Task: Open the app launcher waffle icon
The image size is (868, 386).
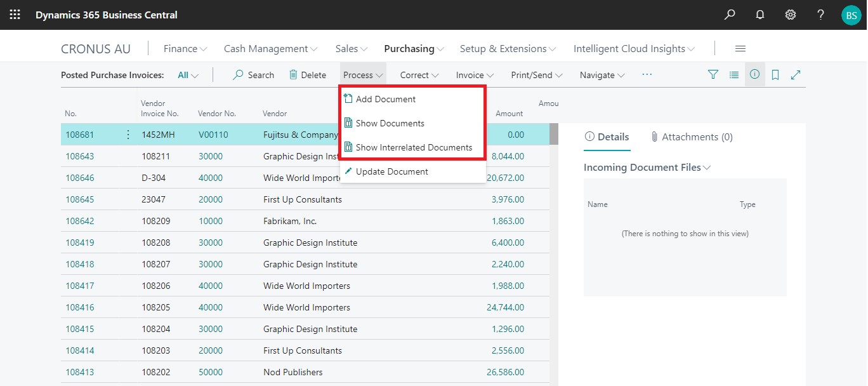Action: pos(15,15)
